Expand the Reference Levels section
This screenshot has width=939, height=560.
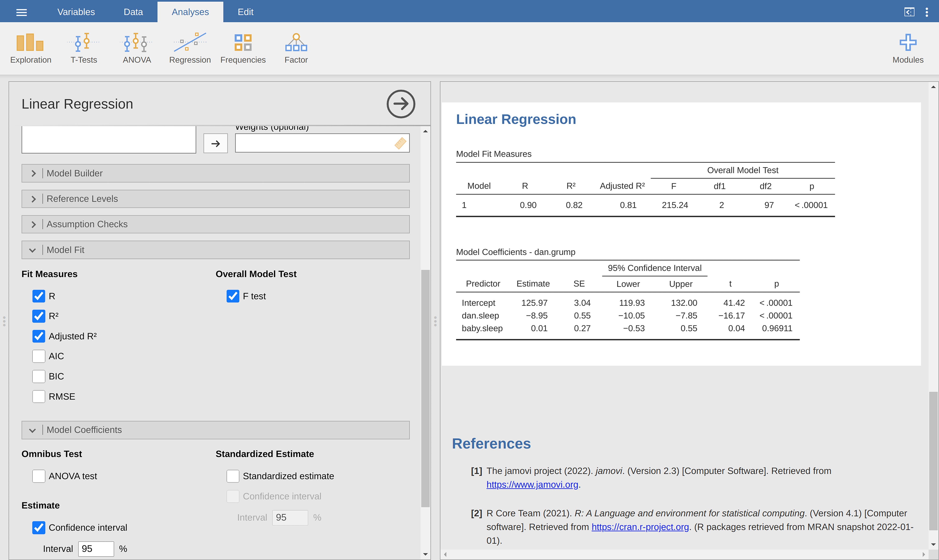tap(216, 199)
